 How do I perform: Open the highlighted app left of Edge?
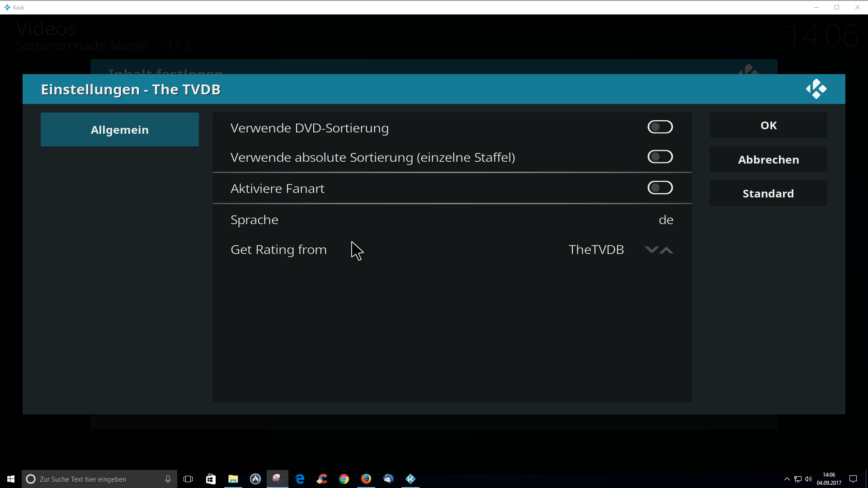(277, 479)
